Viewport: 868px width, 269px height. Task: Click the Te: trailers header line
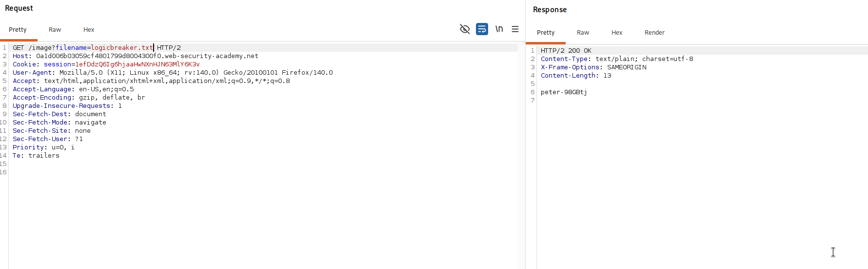[36, 156]
